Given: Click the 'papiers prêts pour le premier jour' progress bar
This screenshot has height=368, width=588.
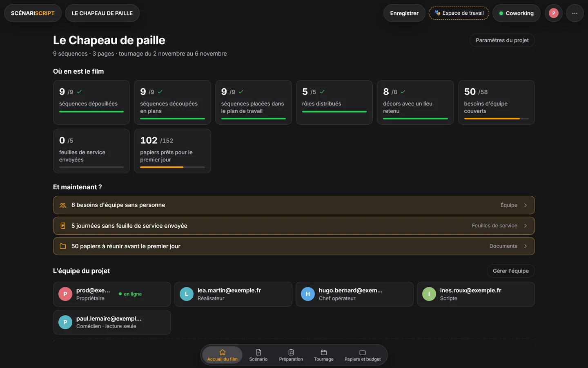Looking at the screenshot, I should coord(173,167).
